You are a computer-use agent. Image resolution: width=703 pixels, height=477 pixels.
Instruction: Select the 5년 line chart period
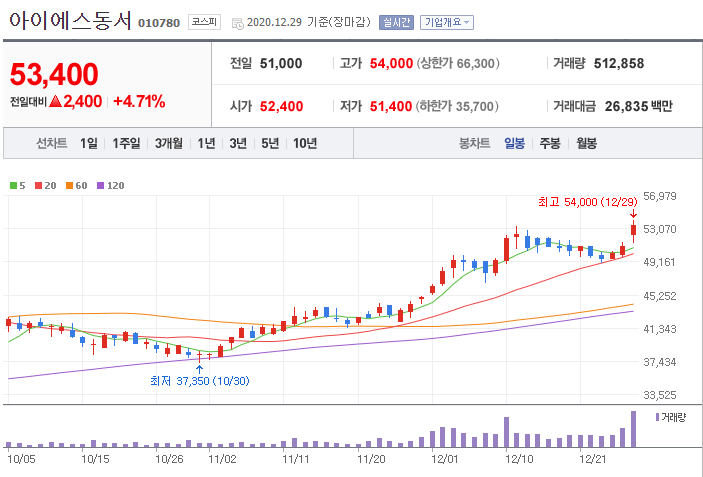pos(270,143)
